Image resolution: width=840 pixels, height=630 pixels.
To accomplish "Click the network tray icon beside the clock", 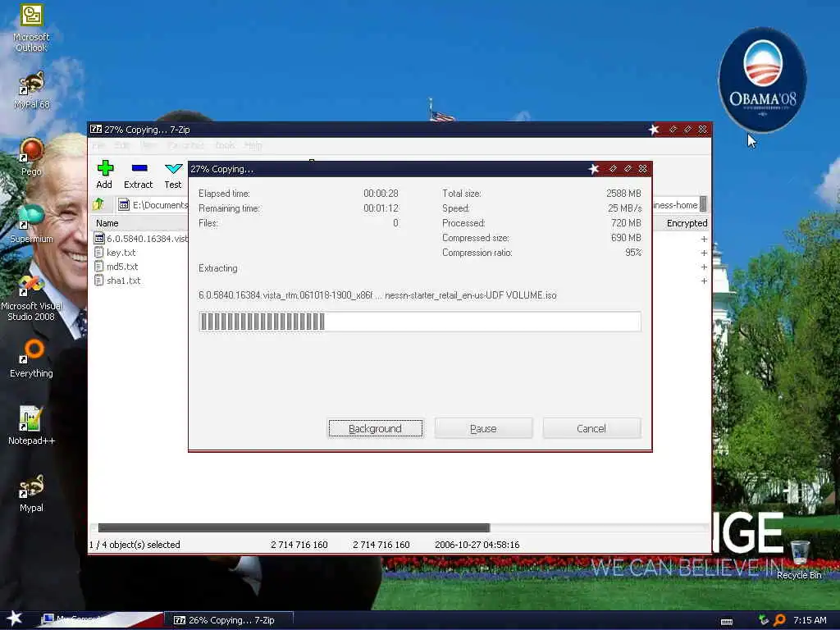I will click(x=764, y=620).
